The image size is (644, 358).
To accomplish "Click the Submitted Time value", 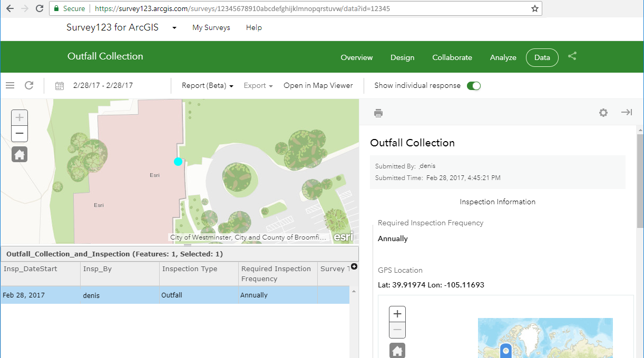I will point(463,178).
